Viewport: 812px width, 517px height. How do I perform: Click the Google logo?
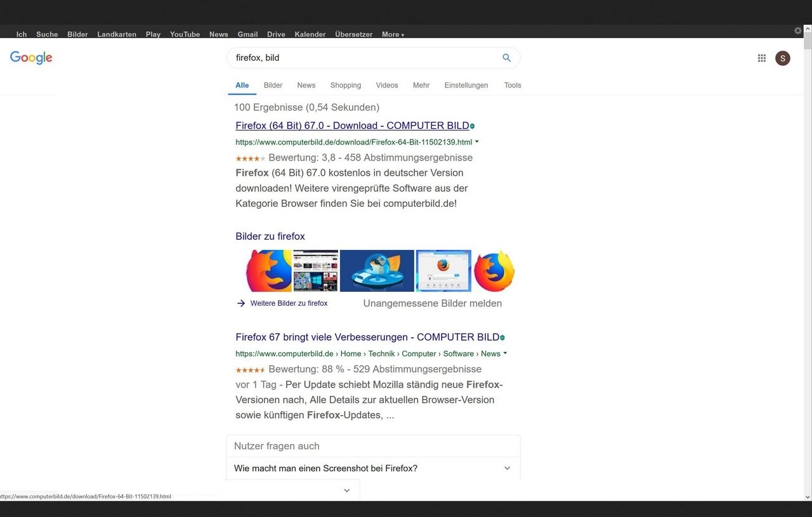[x=31, y=58]
